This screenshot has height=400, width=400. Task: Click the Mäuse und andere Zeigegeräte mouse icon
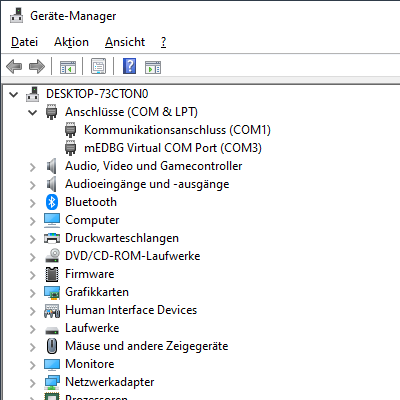pyautogui.click(x=52, y=346)
